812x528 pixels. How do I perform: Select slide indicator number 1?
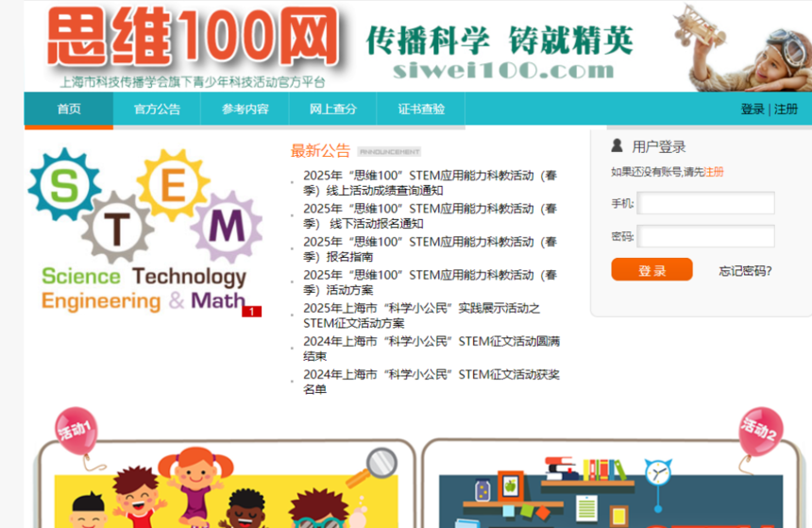click(252, 312)
